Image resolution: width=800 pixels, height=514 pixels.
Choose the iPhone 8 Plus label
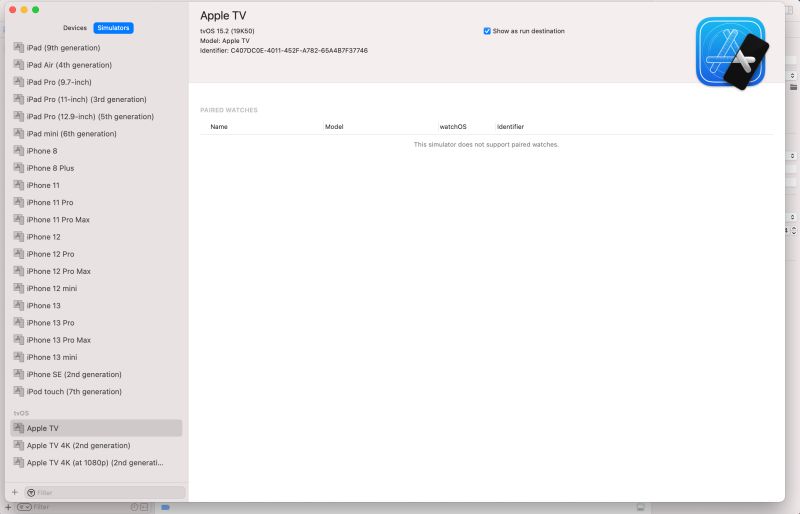click(51, 168)
